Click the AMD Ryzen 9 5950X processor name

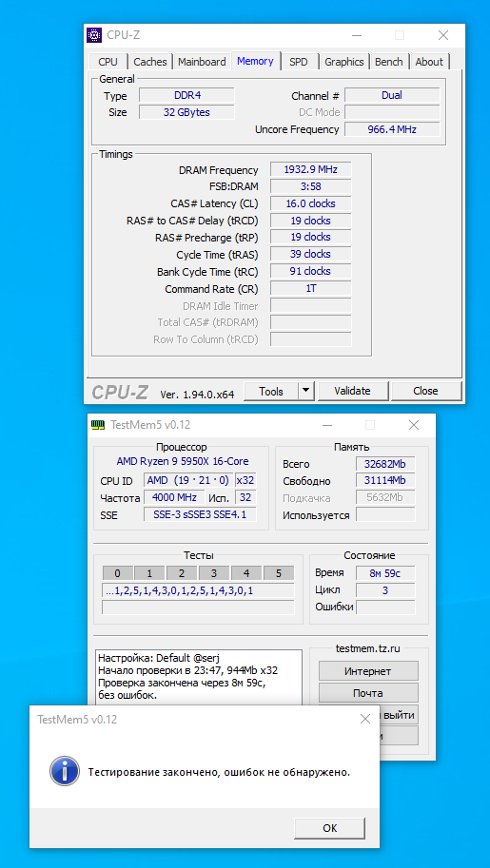click(183, 461)
